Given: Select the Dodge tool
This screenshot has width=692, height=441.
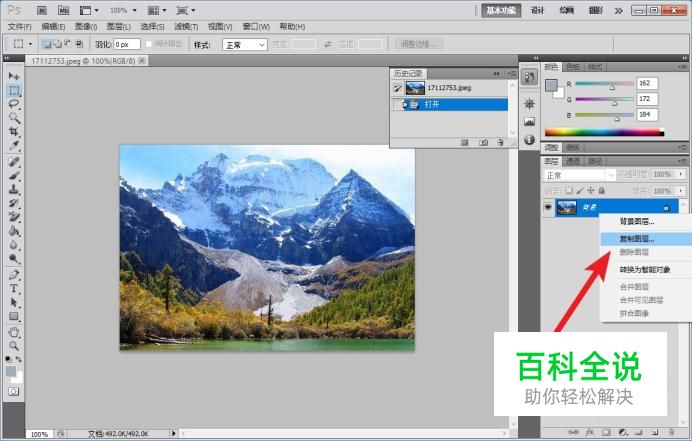Looking at the screenshot, I should click(14, 258).
